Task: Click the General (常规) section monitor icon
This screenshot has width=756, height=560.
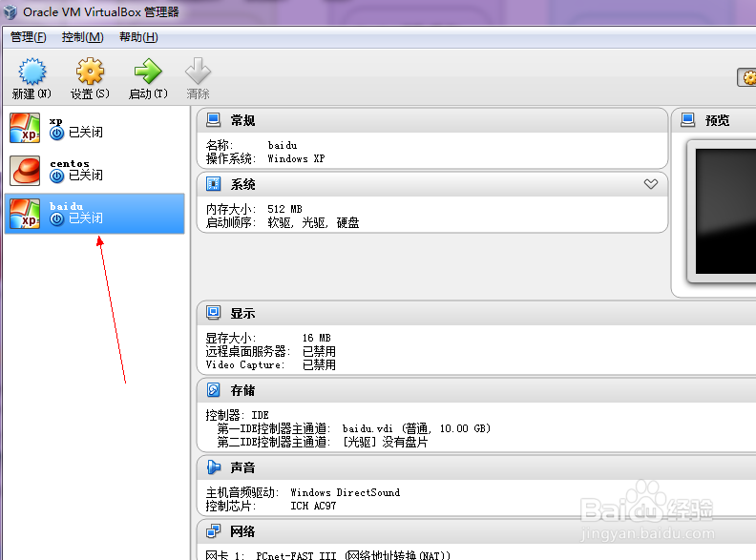Action: click(213, 120)
